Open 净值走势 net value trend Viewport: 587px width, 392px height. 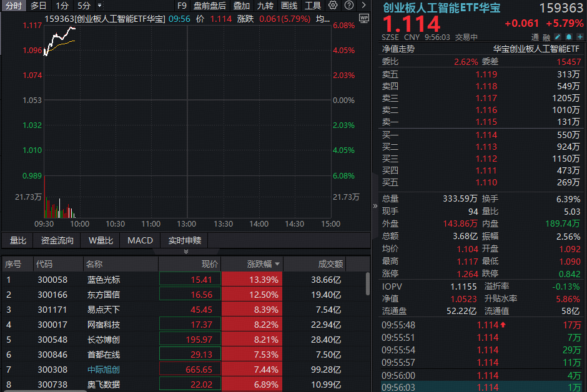point(398,49)
